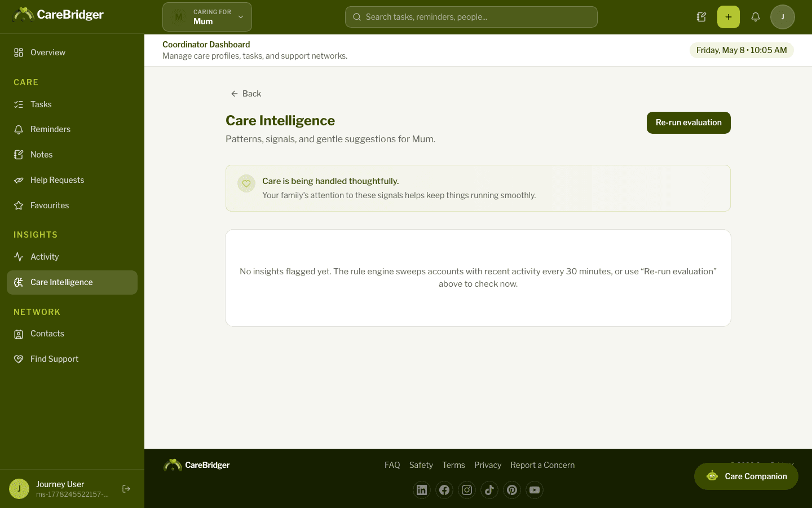Screen dimensions: 812x508
Task: Click the CareBridger logo in sidebar header
Action: pos(58,15)
